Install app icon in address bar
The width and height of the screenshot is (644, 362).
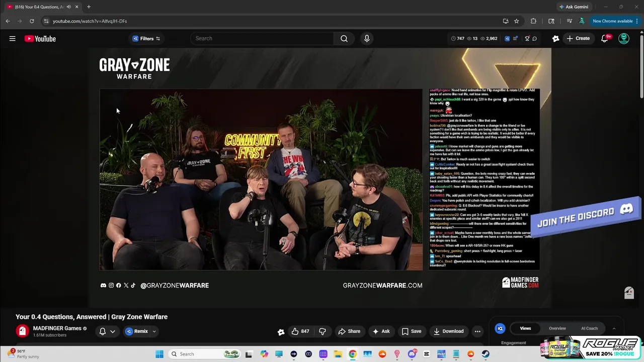tap(506, 21)
